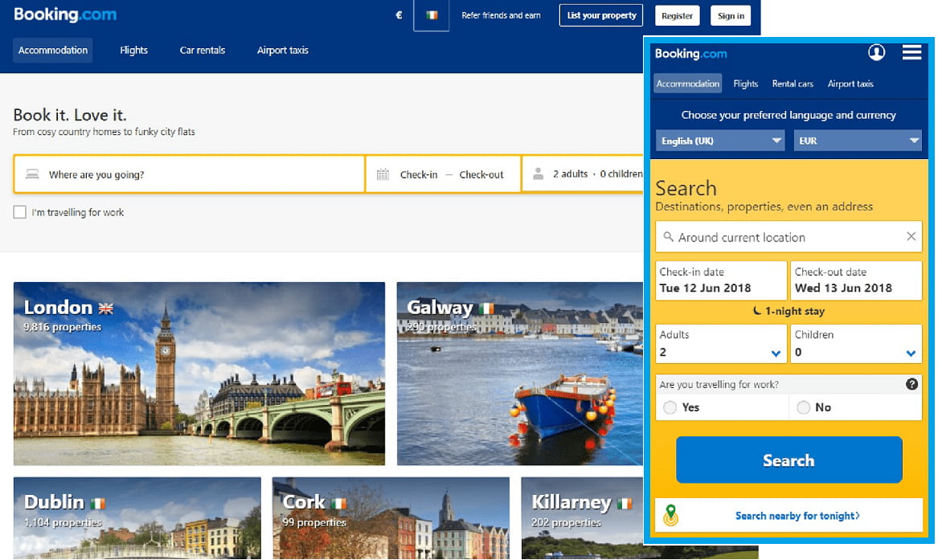Clear the Around current location field
This screenshot has width=942, height=560.
point(911,237)
